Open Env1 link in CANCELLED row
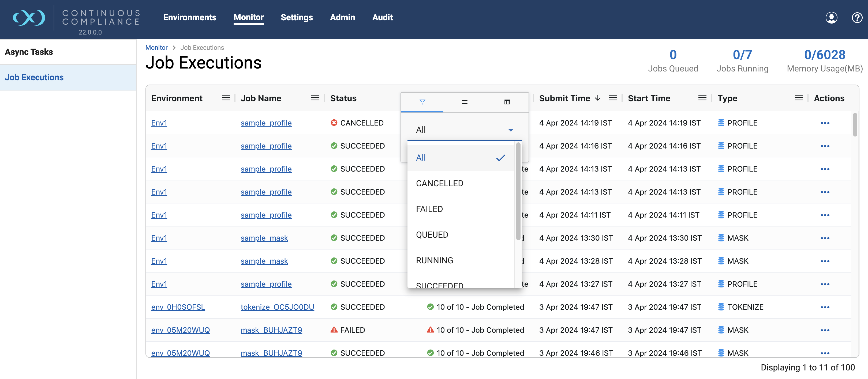Screen dimensions: 868x379 pos(159,123)
